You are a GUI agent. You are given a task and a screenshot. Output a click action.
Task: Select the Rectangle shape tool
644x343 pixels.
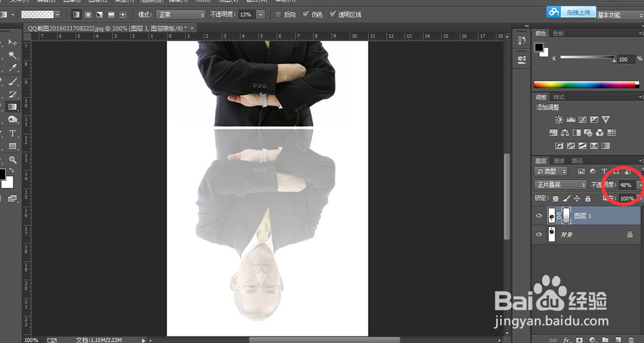12,146
